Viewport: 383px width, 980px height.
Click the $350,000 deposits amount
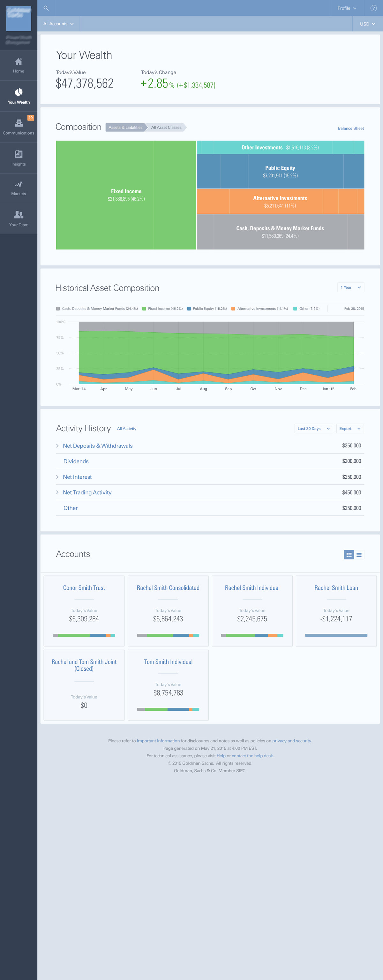[x=351, y=446]
